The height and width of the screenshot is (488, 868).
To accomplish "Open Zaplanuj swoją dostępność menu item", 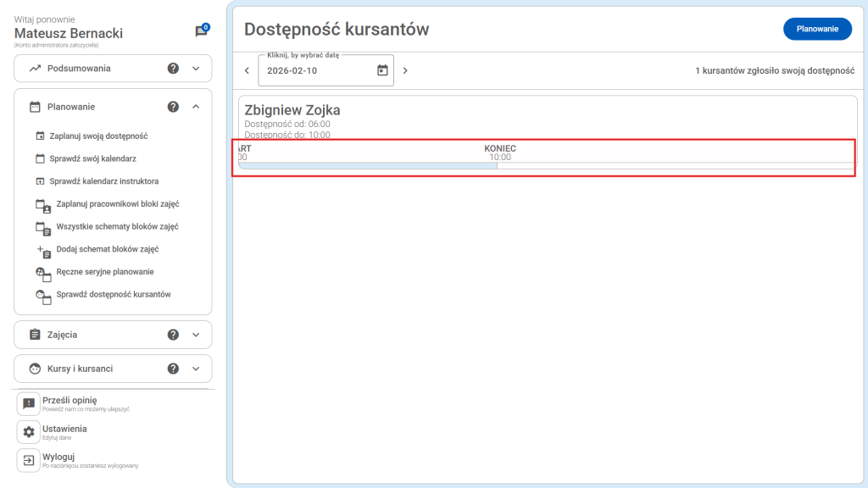I will [x=98, y=136].
